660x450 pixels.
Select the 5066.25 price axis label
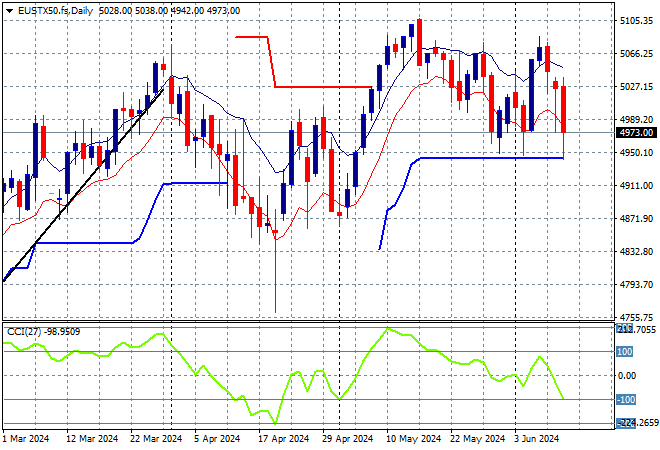click(x=636, y=53)
